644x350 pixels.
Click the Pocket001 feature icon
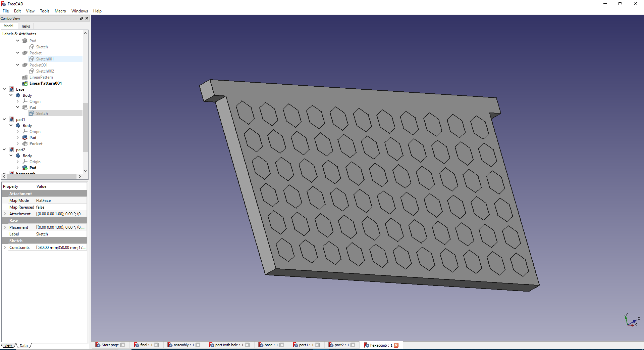[x=25, y=65]
